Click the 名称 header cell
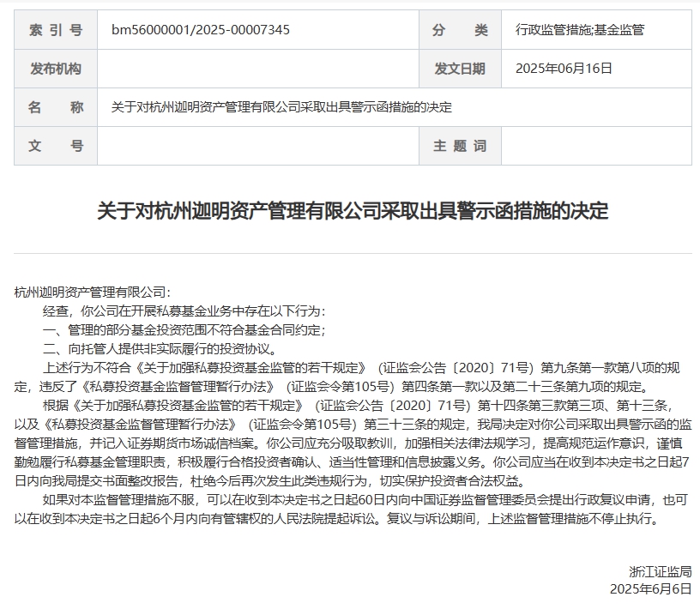700x609 pixels. point(56,107)
